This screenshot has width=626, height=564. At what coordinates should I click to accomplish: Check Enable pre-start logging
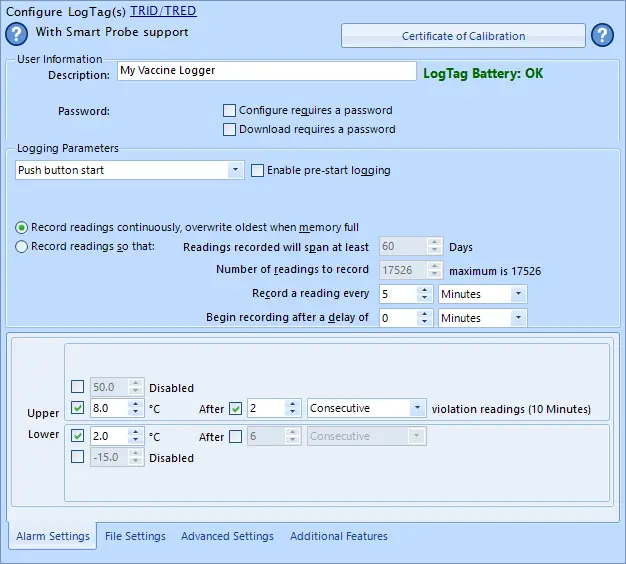click(x=258, y=170)
